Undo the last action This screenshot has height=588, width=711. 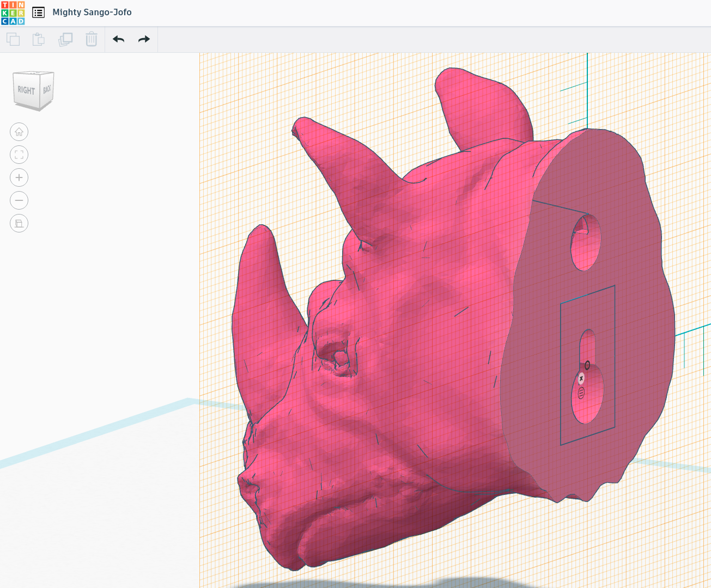[118, 39]
